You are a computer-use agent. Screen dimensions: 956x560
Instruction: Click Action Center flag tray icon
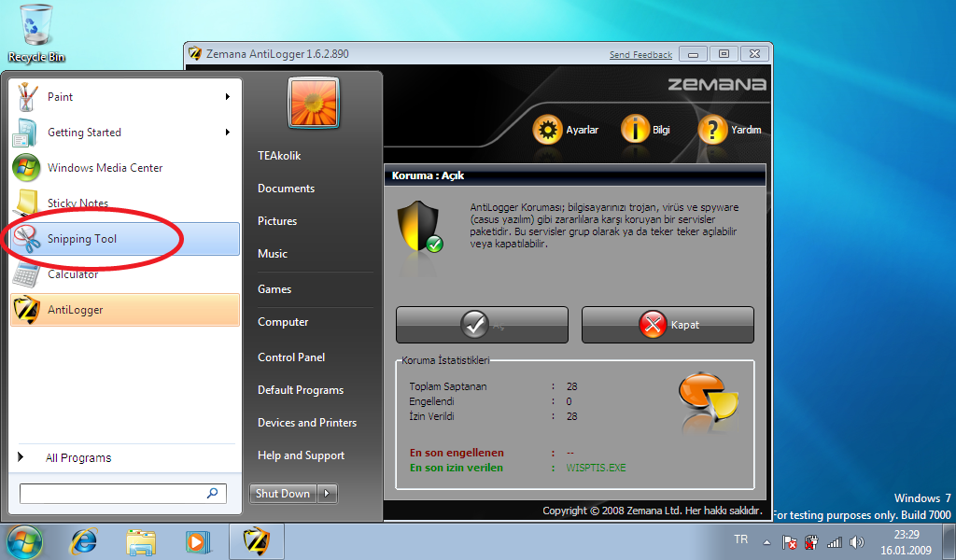[790, 542]
